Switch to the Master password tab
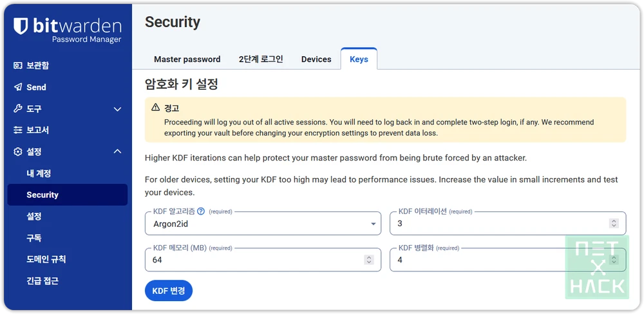 tap(187, 59)
